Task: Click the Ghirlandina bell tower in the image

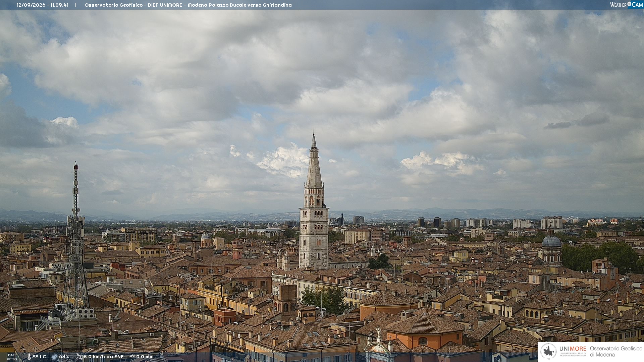Action: pyautogui.click(x=314, y=201)
